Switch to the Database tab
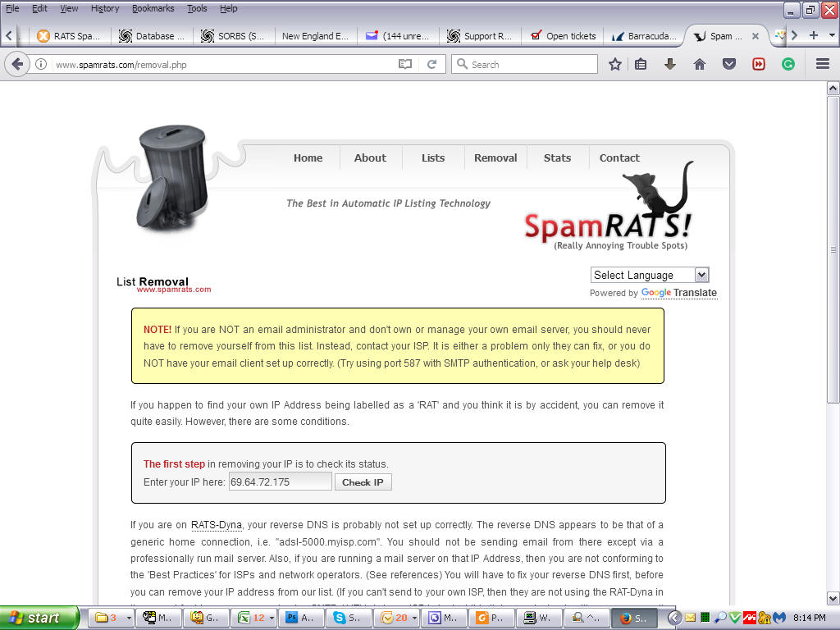Image resolution: width=840 pixels, height=630 pixels. [152, 36]
